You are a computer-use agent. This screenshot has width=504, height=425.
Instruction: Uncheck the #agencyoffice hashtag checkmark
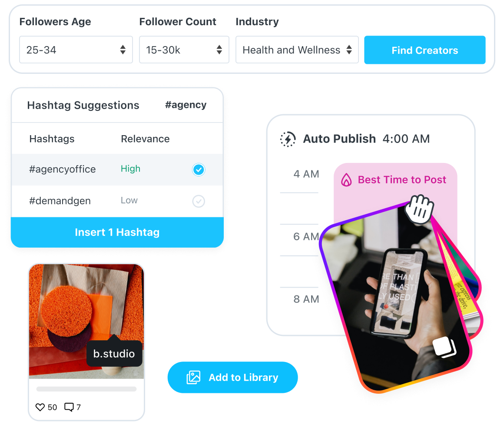[x=199, y=169]
